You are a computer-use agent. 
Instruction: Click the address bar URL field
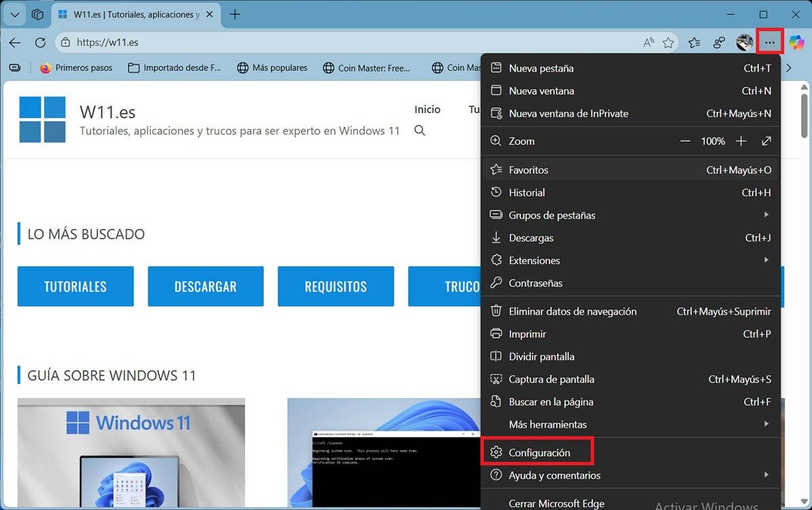point(338,43)
